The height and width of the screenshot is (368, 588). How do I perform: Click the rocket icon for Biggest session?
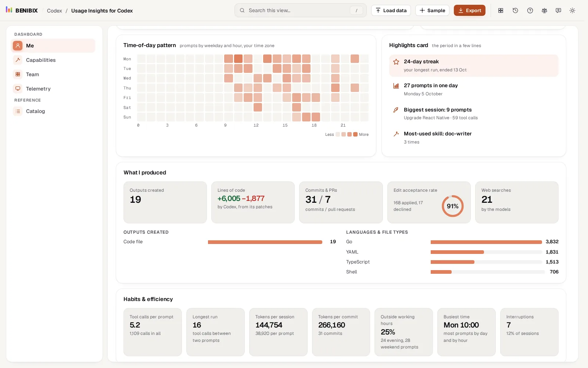point(396,110)
